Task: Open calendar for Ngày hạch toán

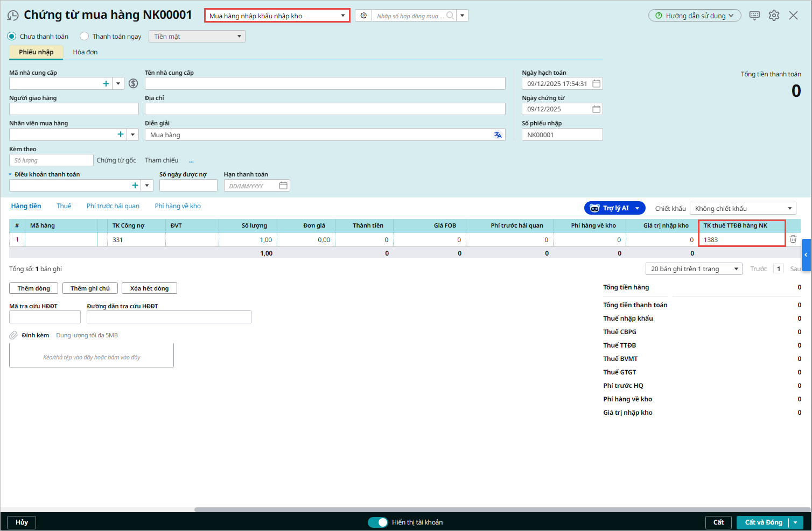Action: click(596, 83)
